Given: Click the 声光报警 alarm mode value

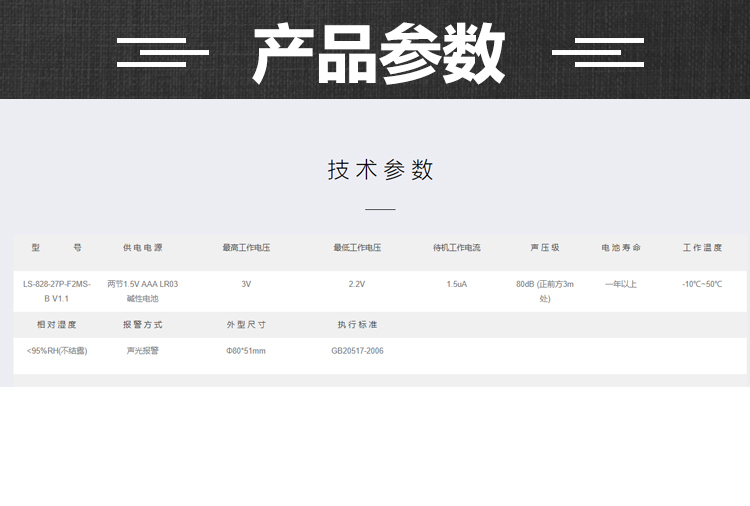Looking at the screenshot, I should point(142,351).
